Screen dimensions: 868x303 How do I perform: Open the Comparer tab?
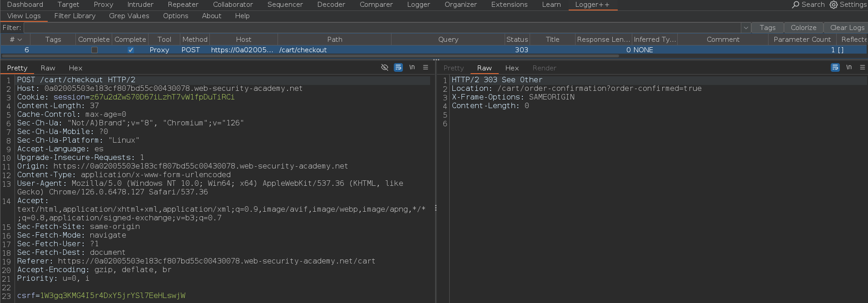coord(376,5)
